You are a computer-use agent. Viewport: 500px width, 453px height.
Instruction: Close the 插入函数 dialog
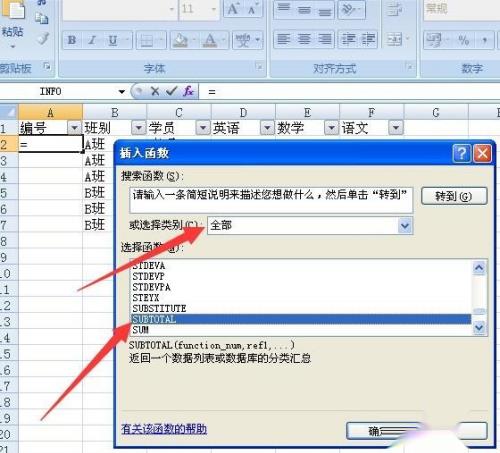482,154
